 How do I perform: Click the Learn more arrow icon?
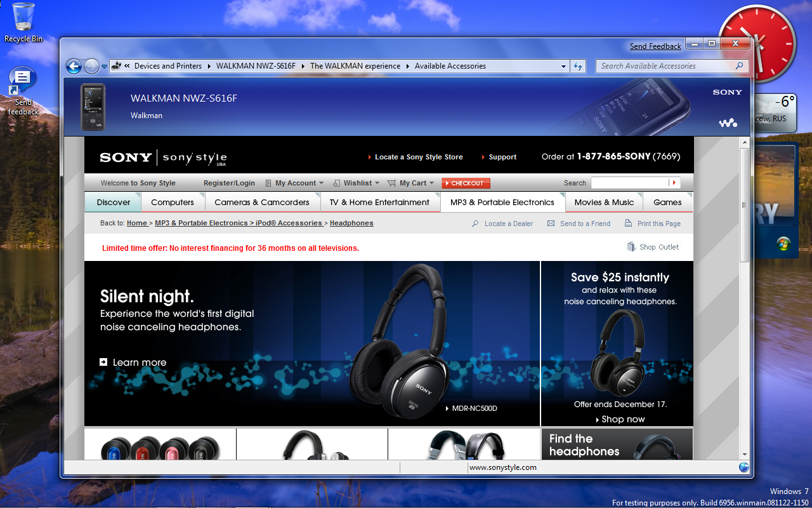[103, 362]
